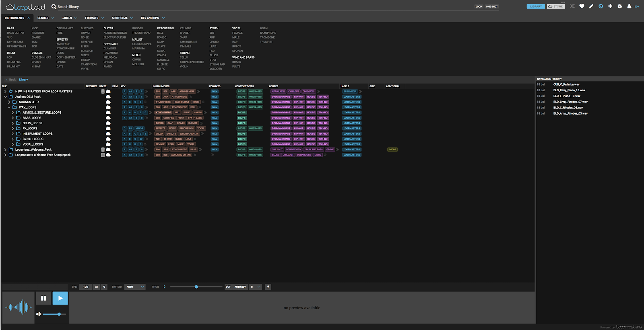Click the star icon of New Inspiration row
The height and width of the screenshot is (330, 644).
(11, 91)
